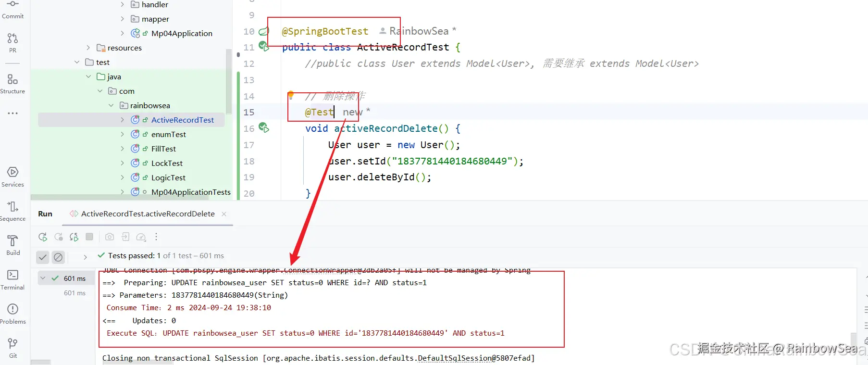Click 'Tests passed: 1 of 1 test' status

point(166,256)
